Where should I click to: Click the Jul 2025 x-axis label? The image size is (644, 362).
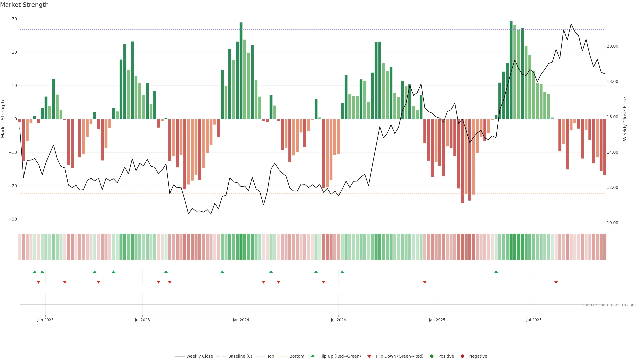(x=534, y=320)
